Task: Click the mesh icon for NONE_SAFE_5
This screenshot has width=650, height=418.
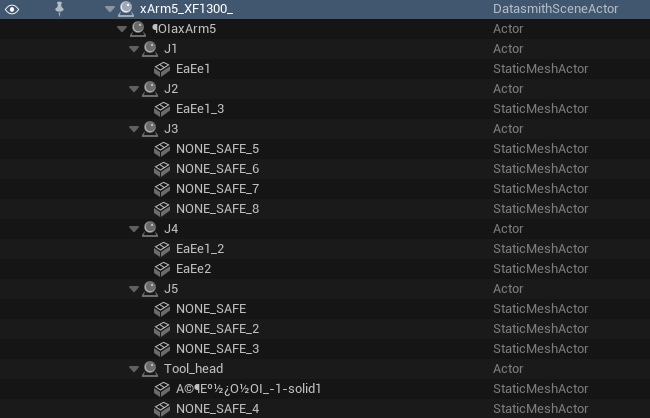Action: [x=162, y=149]
